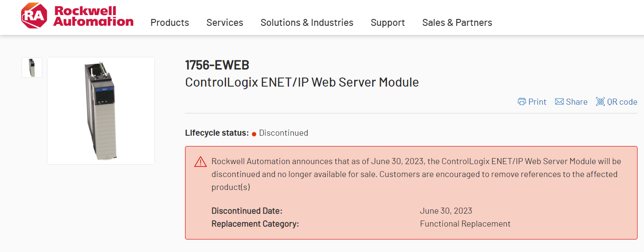Click the red RA hexagon logo
The height and width of the screenshot is (252, 644).
[x=34, y=16]
